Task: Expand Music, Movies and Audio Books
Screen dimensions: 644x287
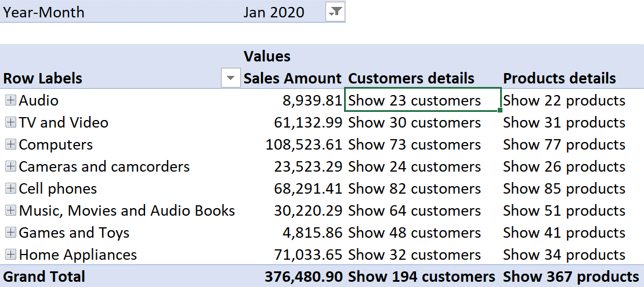Action: (x=11, y=210)
